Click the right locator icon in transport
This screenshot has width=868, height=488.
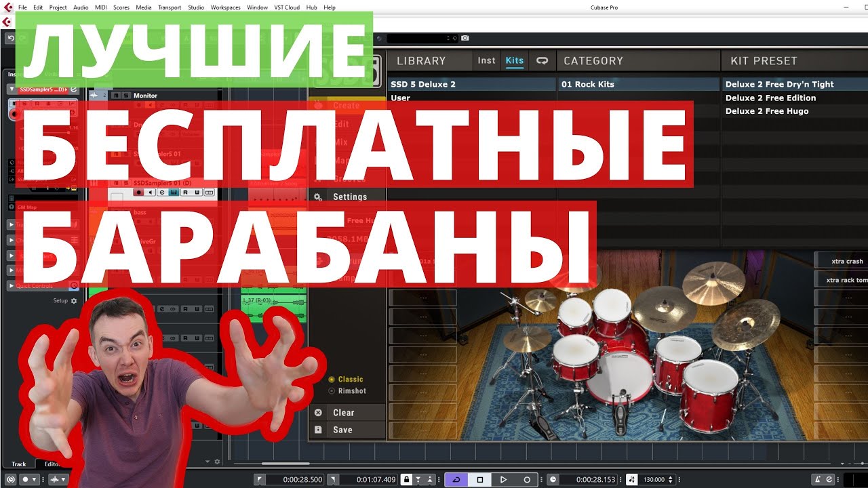click(333, 479)
